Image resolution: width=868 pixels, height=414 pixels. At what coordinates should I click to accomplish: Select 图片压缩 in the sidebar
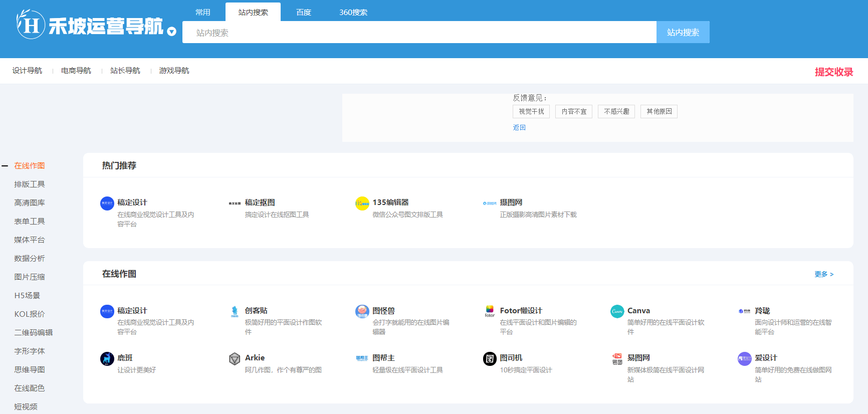30,277
